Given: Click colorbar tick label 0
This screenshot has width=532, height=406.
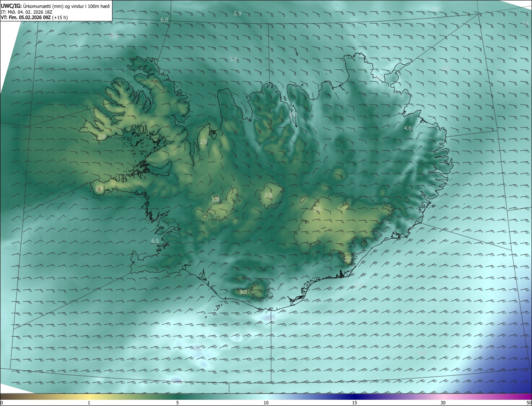Looking at the screenshot, I should (2, 403).
